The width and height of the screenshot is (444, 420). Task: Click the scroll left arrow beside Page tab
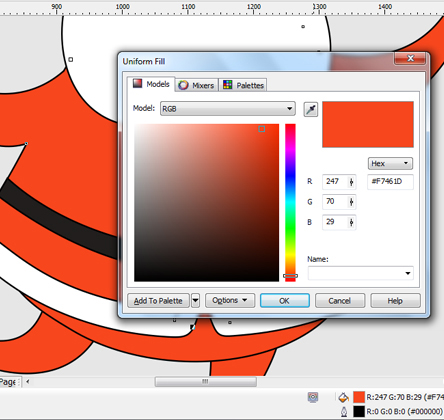tap(28, 382)
